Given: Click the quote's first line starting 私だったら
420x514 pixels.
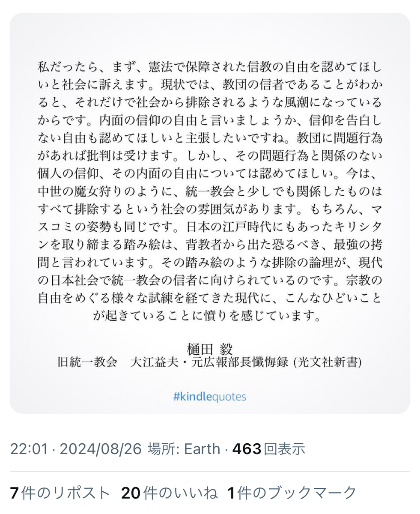Looking at the screenshot, I should coord(210,67).
